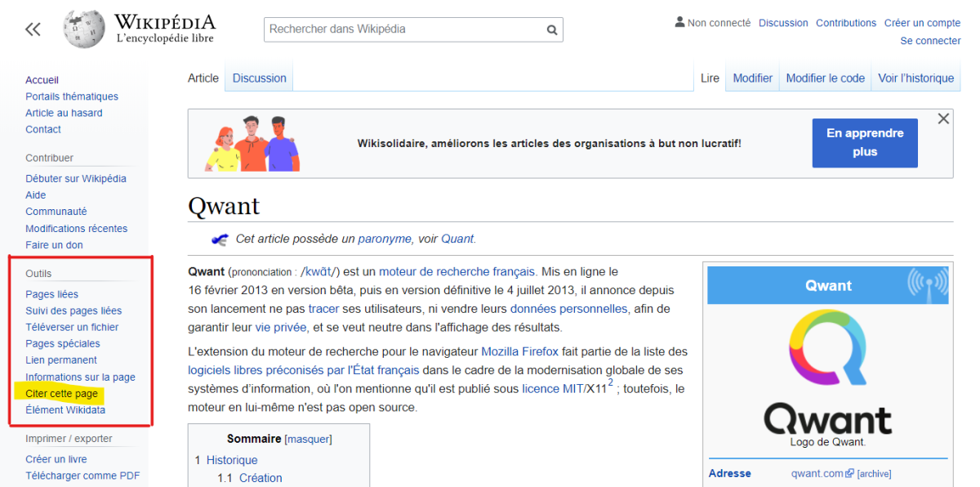Open the Discussion tab next to Article
980x487 pixels.
click(260, 78)
